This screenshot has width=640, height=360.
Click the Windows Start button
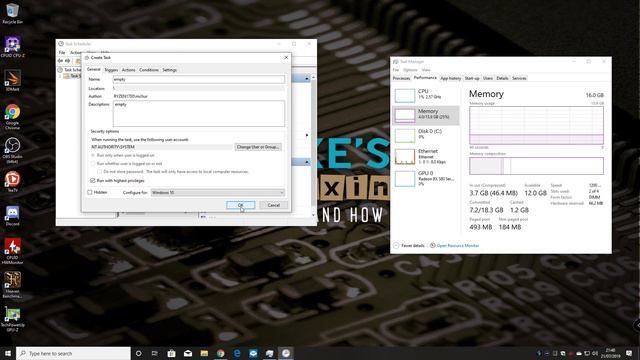8,353
